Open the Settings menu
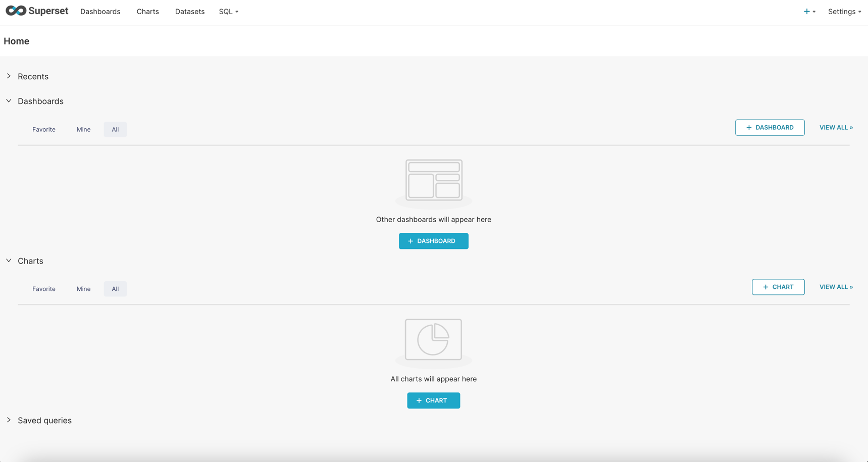Screen dimensions: 868x462 coord(843,11)
